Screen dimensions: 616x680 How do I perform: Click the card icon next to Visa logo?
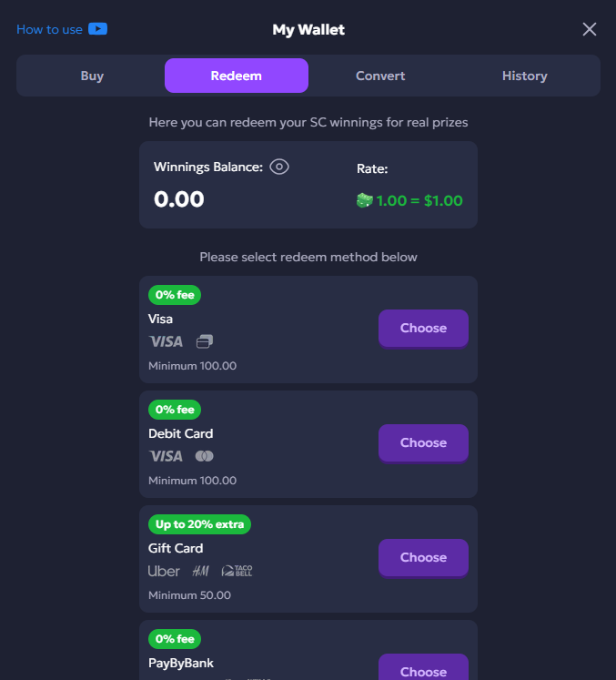click(x=205, y=341)
